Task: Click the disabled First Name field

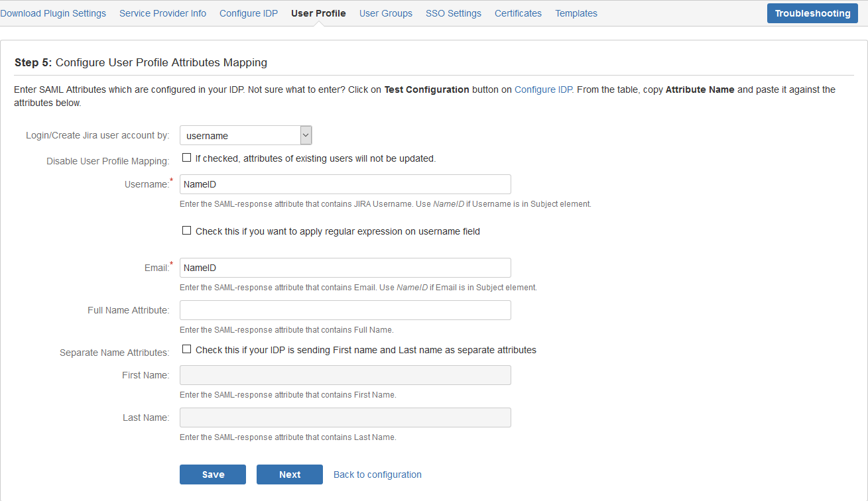Action: tap(345, 375)
